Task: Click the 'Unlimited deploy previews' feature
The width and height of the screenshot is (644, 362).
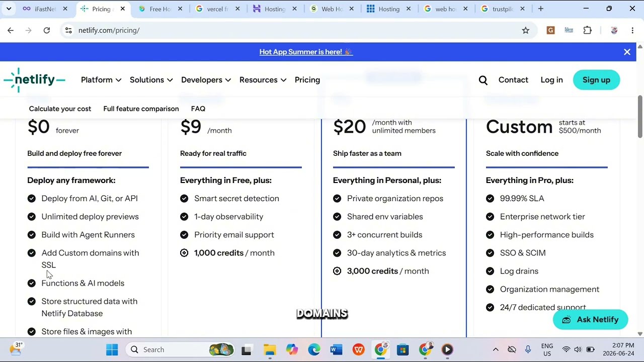Action: pos(90,217)
